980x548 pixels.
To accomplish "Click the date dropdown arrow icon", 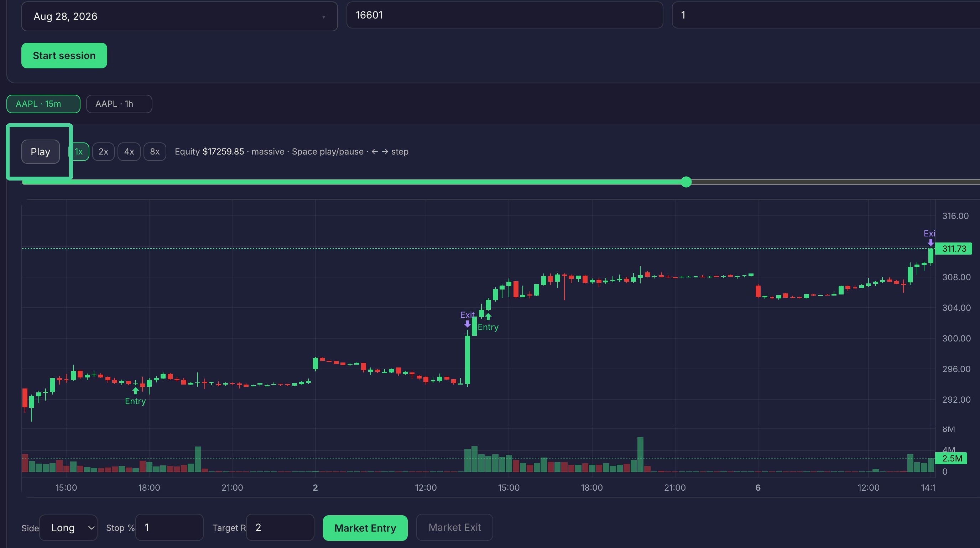I will tap(324, 17).
